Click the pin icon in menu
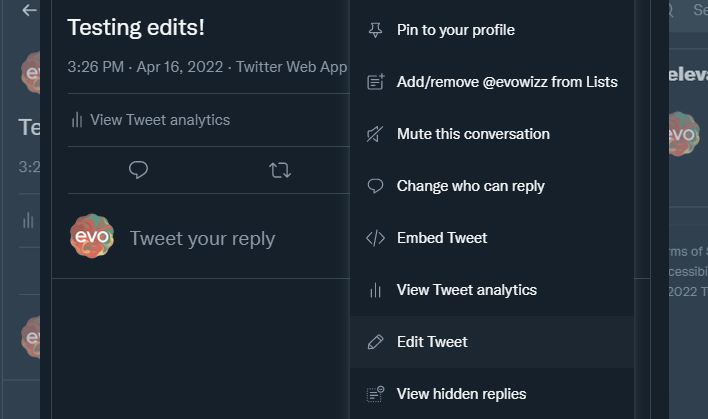The image size is (708, 419). coord(375,30)
